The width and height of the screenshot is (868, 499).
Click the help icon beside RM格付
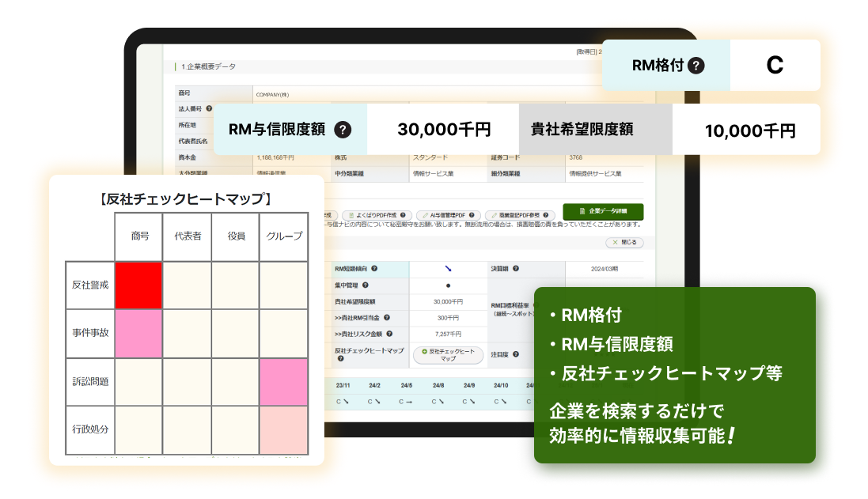point(696,66)
